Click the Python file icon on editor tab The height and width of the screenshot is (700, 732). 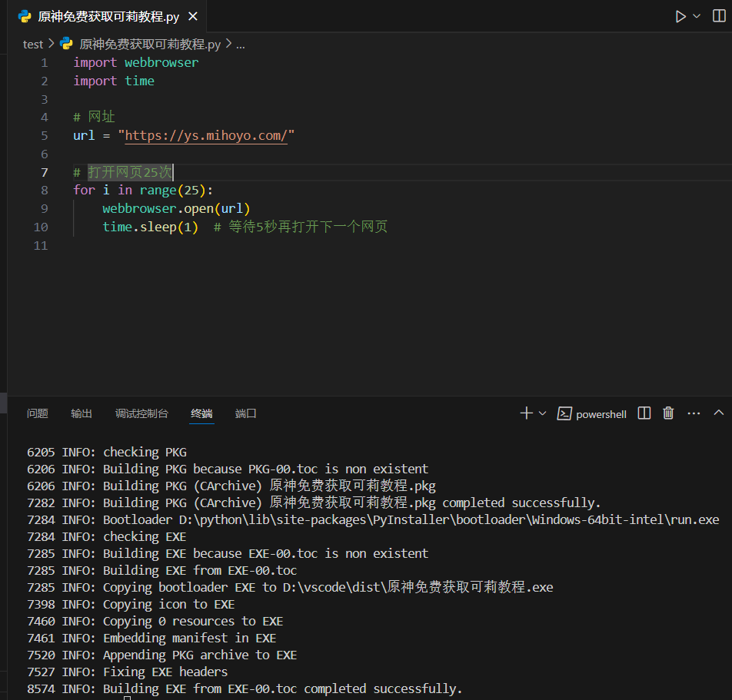tap(25, 17)
